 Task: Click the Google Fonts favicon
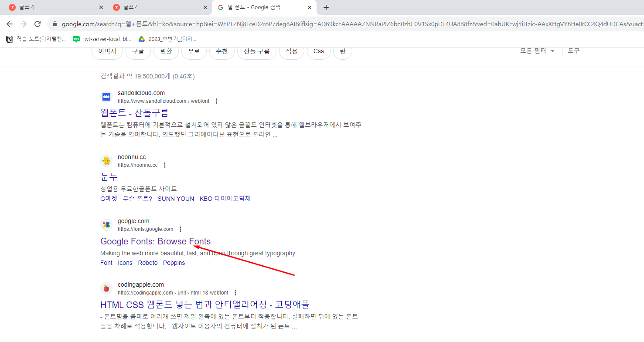pos(106,225)
